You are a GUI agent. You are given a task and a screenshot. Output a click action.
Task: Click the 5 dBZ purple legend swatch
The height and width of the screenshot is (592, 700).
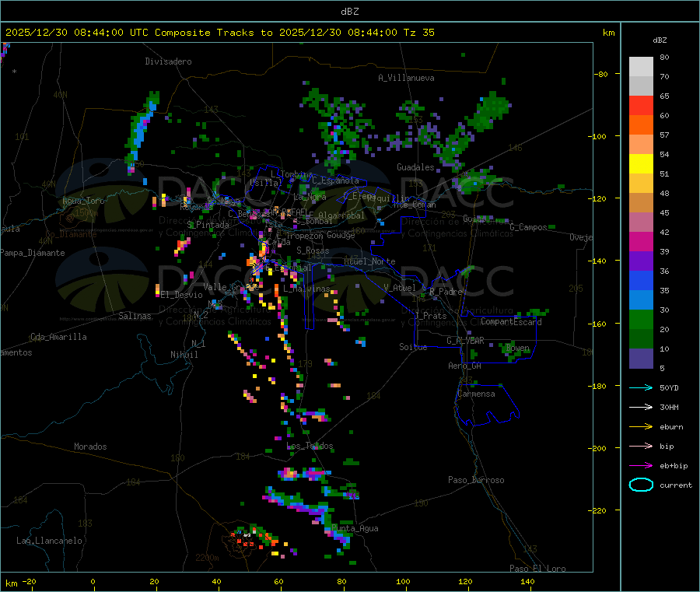tap(641, 359)
